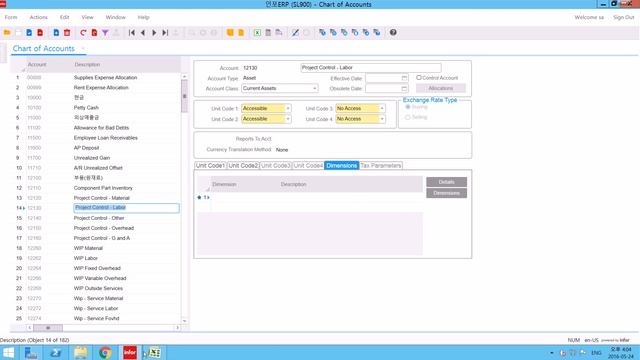Click the Effective Date input field

[x=383, y=78]
